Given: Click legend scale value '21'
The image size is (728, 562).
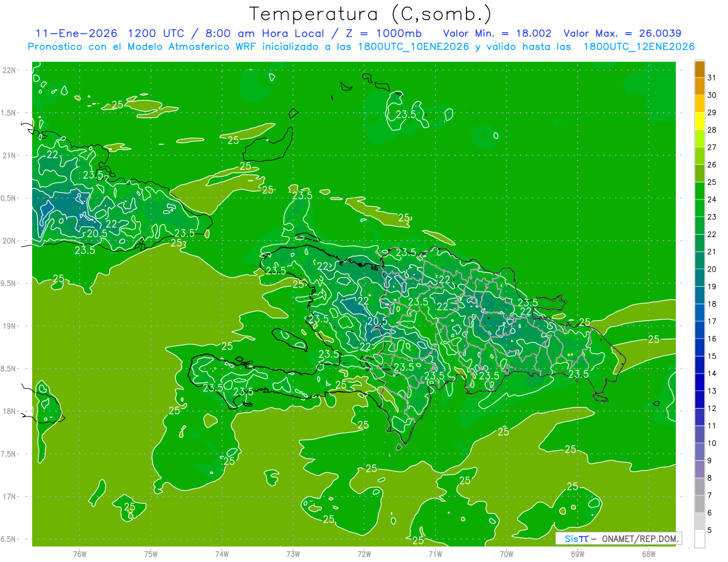Looking at the screenshot, I should coord(712,252).
